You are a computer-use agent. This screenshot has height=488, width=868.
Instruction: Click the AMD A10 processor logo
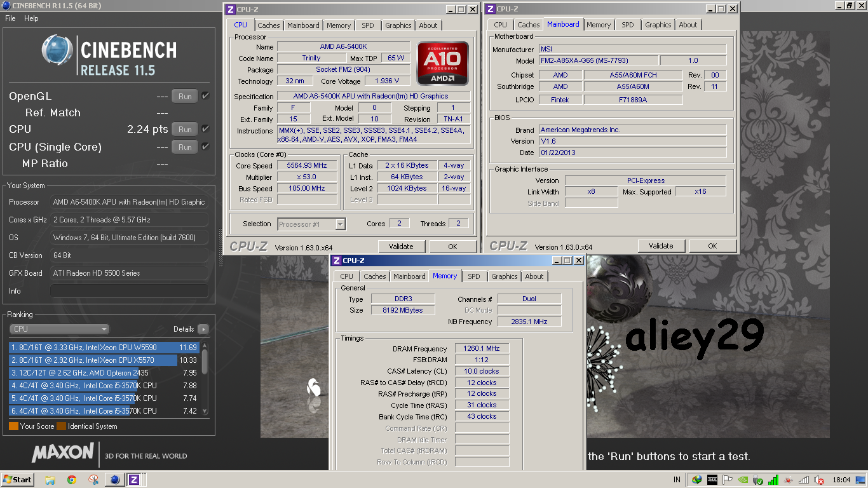tap(443, 64)
